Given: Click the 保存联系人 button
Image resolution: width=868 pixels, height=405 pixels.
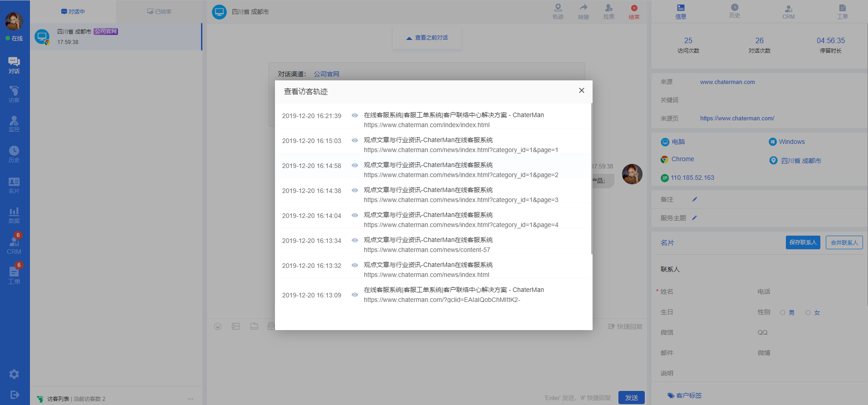Looking at the screenshot, I should click(803, 242).
